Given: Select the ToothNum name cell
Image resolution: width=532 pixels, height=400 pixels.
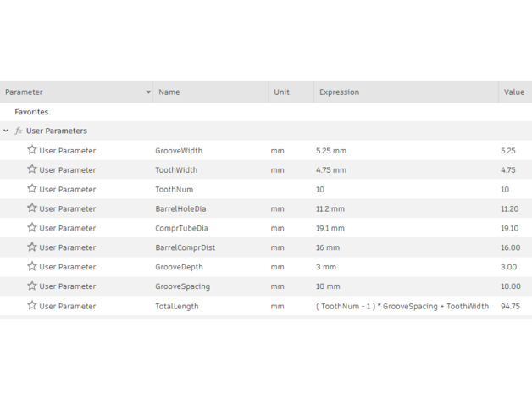Looking at the screenshot, I should 175,190.
